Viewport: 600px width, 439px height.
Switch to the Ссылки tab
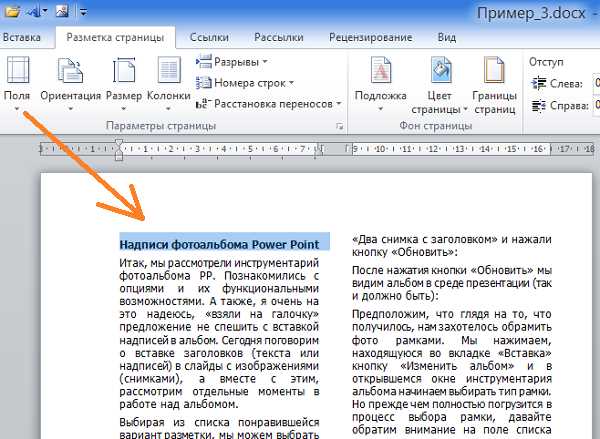(x=210, y=37)
